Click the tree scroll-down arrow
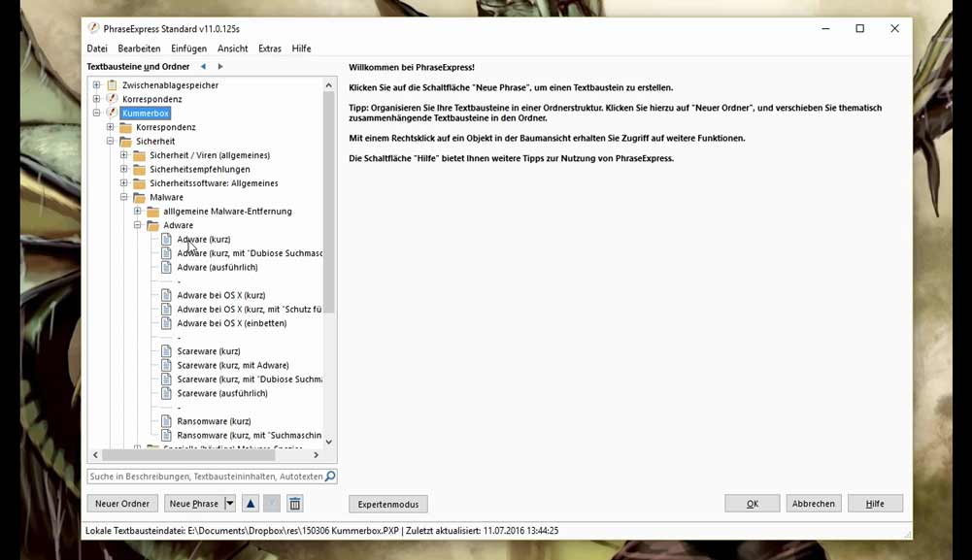Viewport: 972px width, 560px height. pyautogui.click(x=328, y=442)
